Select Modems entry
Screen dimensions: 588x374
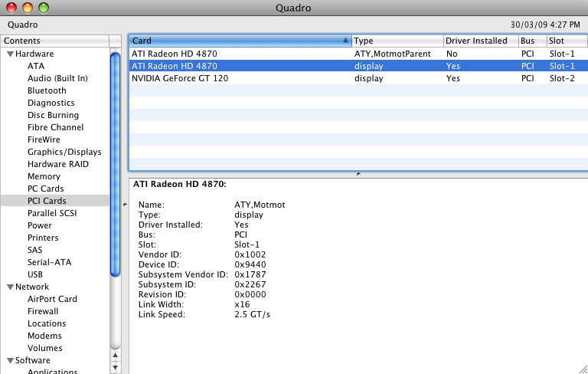44,336
